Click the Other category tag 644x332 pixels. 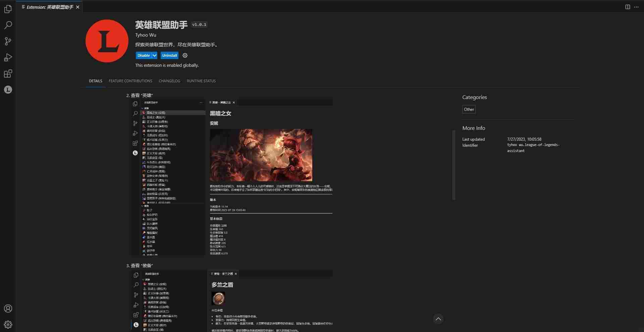point(469,109)
